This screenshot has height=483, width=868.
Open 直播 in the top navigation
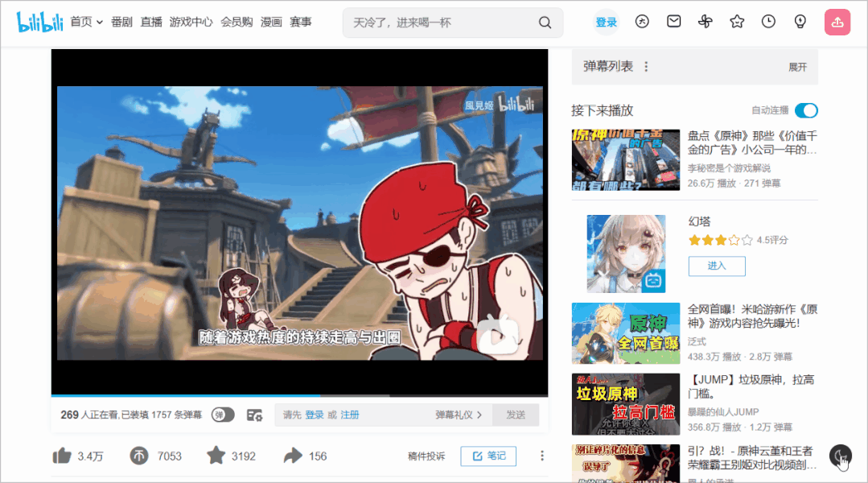coord(151,23)
